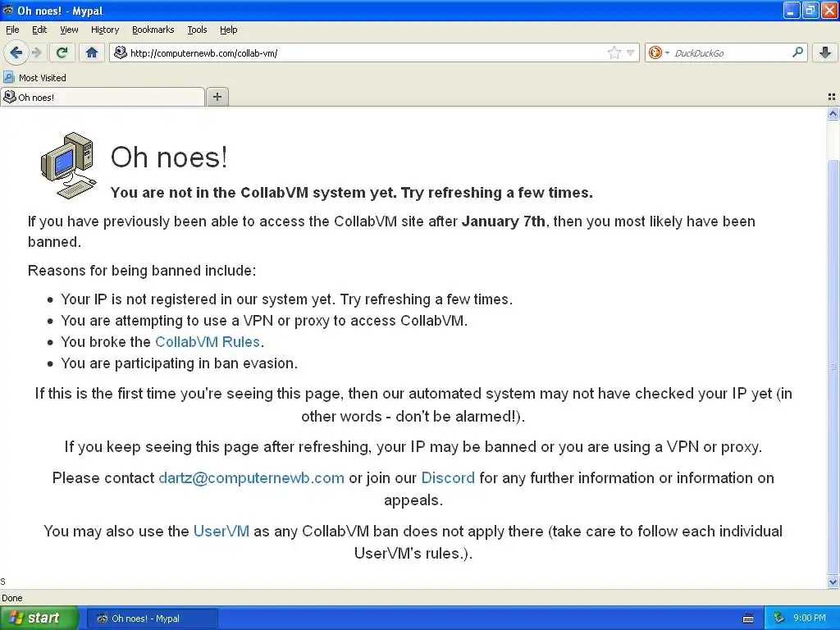Open the URL history dropdown arrow

pyautogui.click(x=631, y=52)
